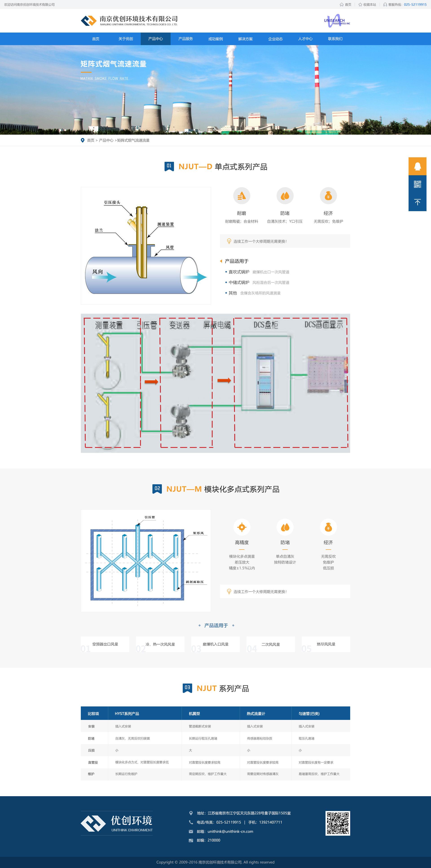Click the company logo in header

(x=129, y=21)
